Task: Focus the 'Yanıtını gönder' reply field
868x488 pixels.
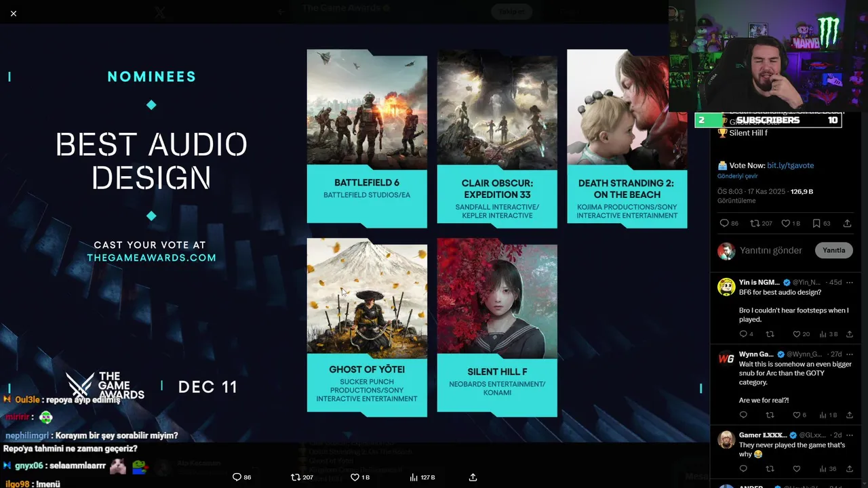Action: click(771, 250)
